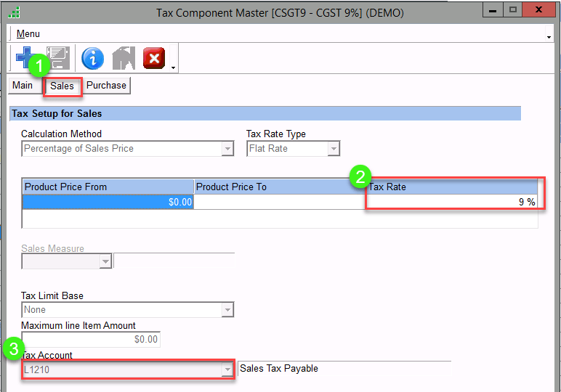Click the application icon in title bar
Screen dimensions: 561x392
14,12
